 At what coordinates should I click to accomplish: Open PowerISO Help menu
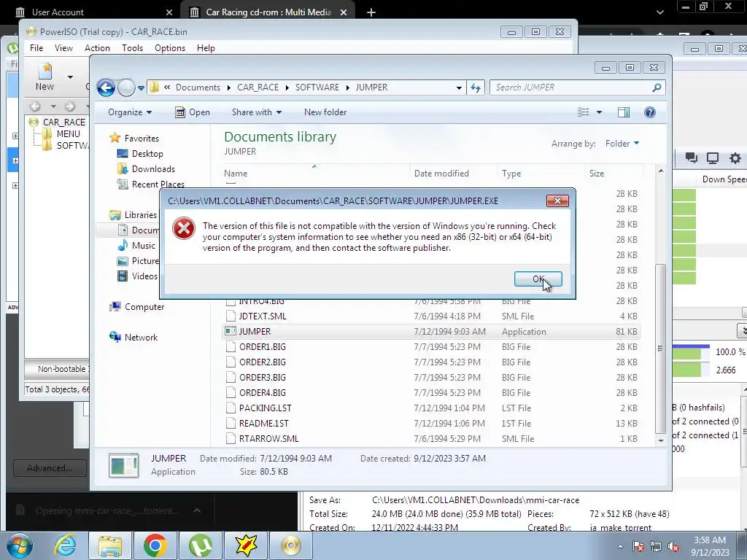pyautogui.click(x=206, y=48)
